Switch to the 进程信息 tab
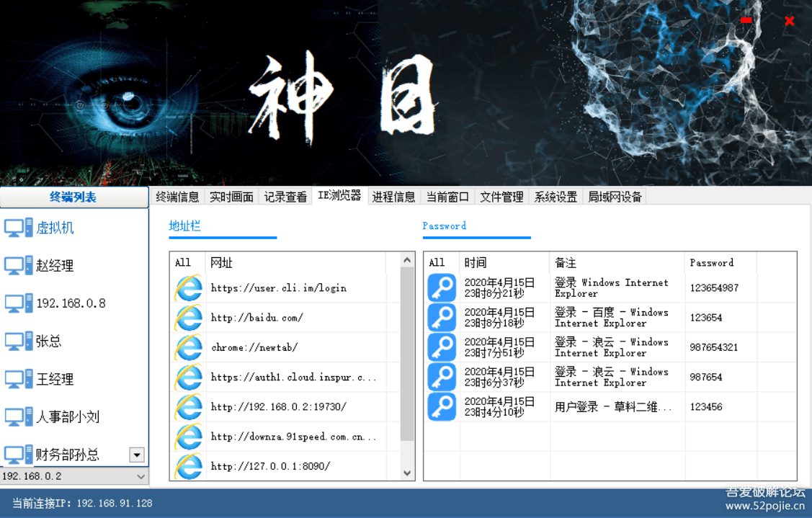This screenshot has width=812, height=518. point(393,196)
